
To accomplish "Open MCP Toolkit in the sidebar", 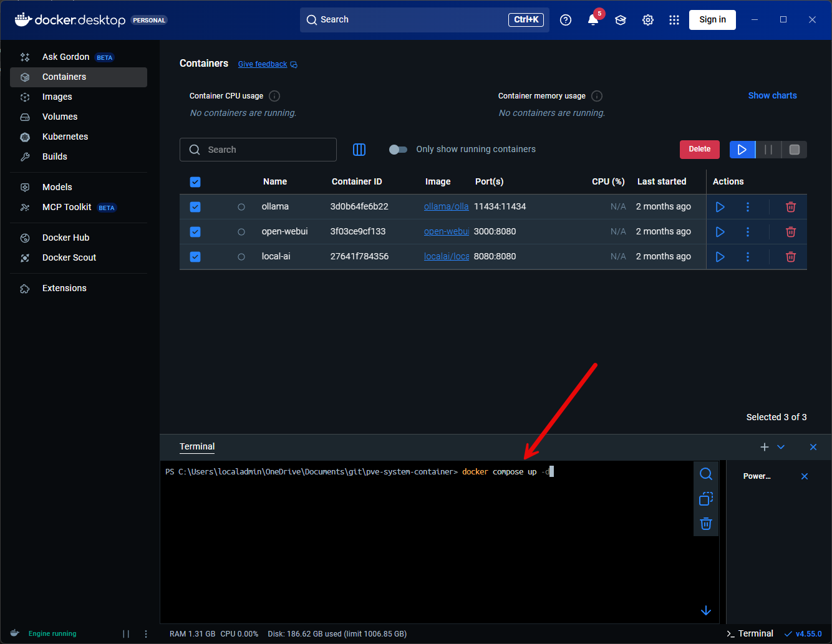I will 79,208.
